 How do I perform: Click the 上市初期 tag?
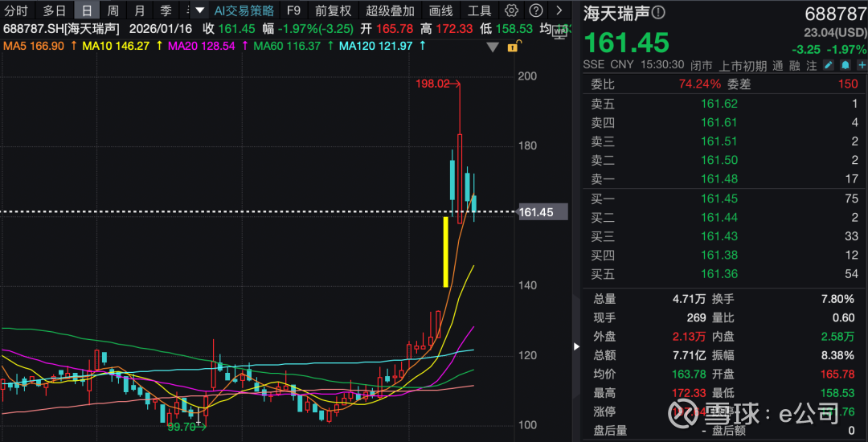(x=743, y=66)
